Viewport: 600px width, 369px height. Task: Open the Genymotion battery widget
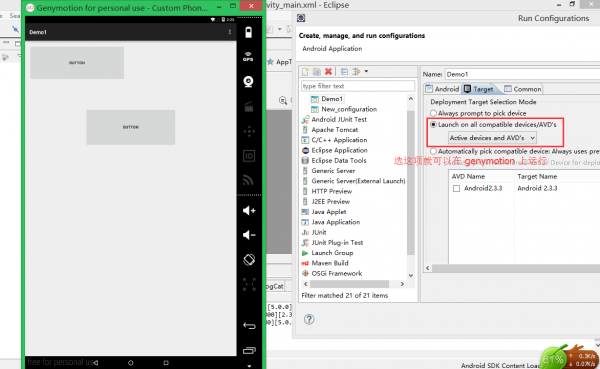click(x=249, y=33)
